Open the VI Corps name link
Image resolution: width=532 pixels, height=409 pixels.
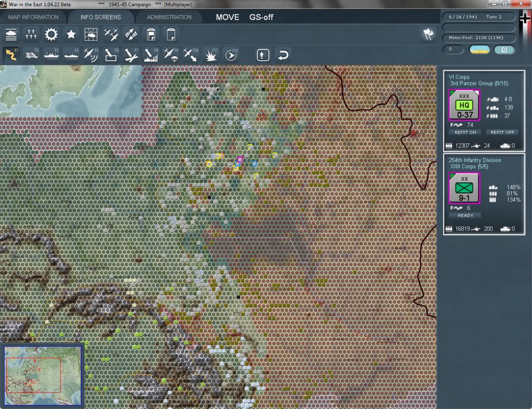[459, 77]
